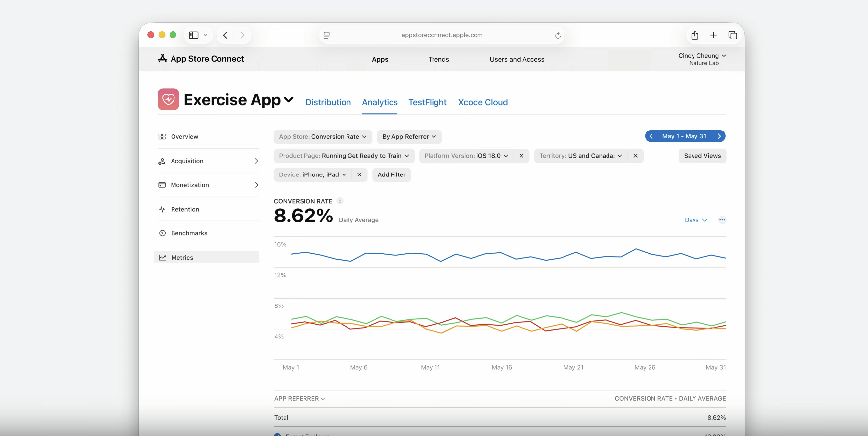Open the Safari share icon

tap(695, 35)
